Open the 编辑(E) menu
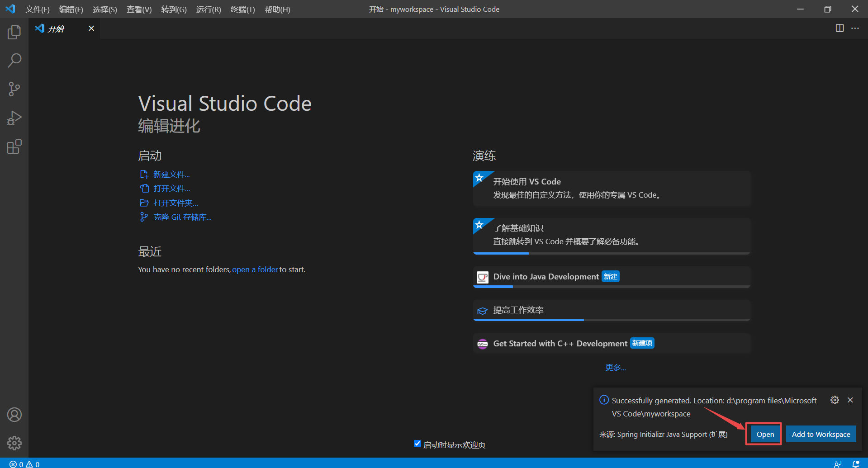The image size is (868, 468). click(71, 9)
